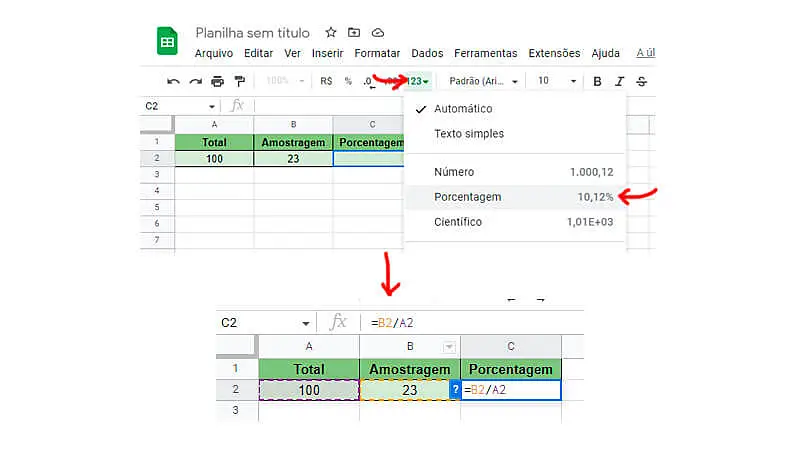
Task: Open the Ajuda menu
Action: pyautogui.click(x=606, y=53)
